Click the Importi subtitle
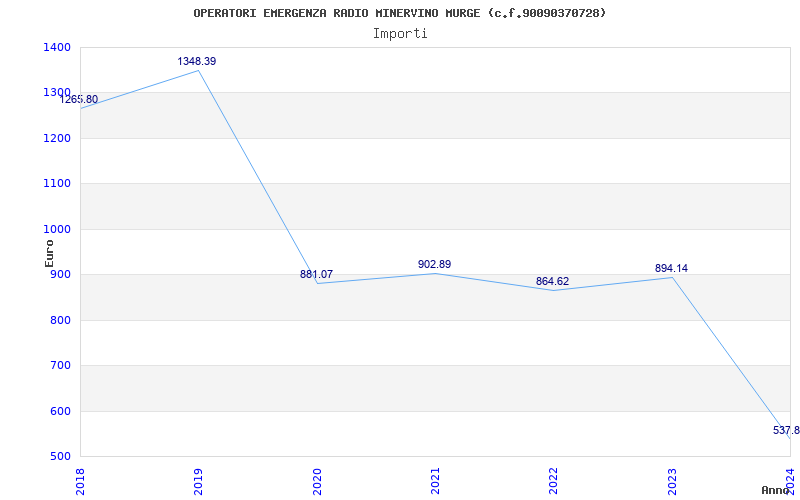Image resolution: width=800 pixels, height=500 pixels. [x=400, y=34]
